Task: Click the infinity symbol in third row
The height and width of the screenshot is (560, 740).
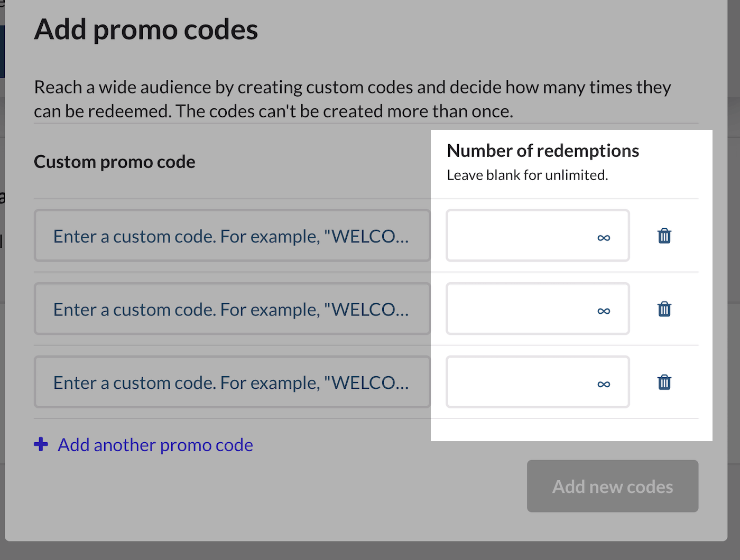Action: 604,384
